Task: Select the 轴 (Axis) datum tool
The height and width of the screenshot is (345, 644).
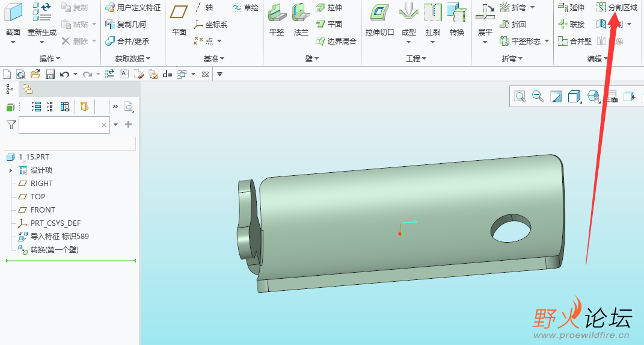Action: [204, 7]
